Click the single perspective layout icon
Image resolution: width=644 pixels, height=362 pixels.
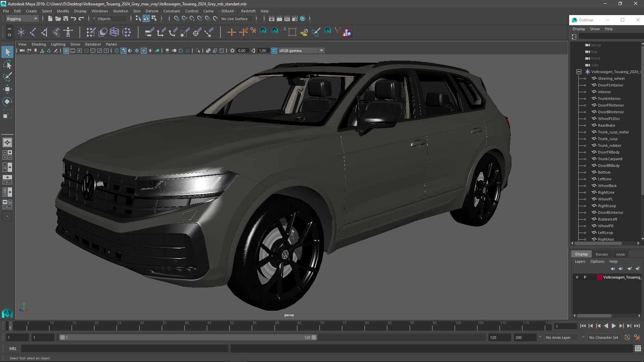[7, 142]
